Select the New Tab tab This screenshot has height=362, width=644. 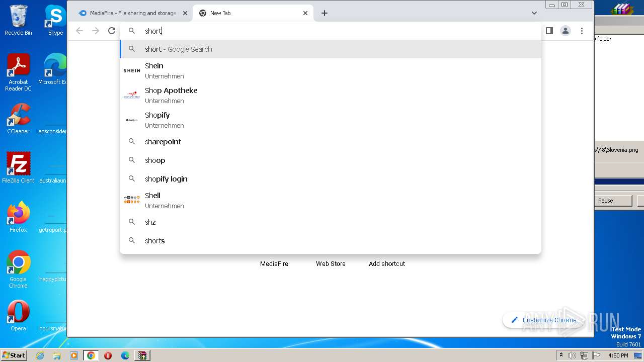point(253,13)
